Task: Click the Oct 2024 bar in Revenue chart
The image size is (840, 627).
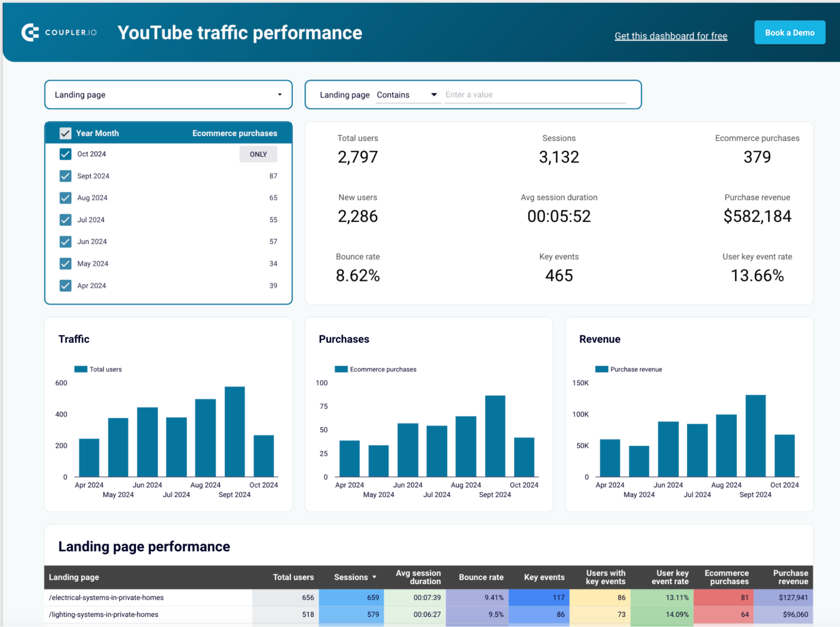Action: pyautogui.click(x=785, y=455)
